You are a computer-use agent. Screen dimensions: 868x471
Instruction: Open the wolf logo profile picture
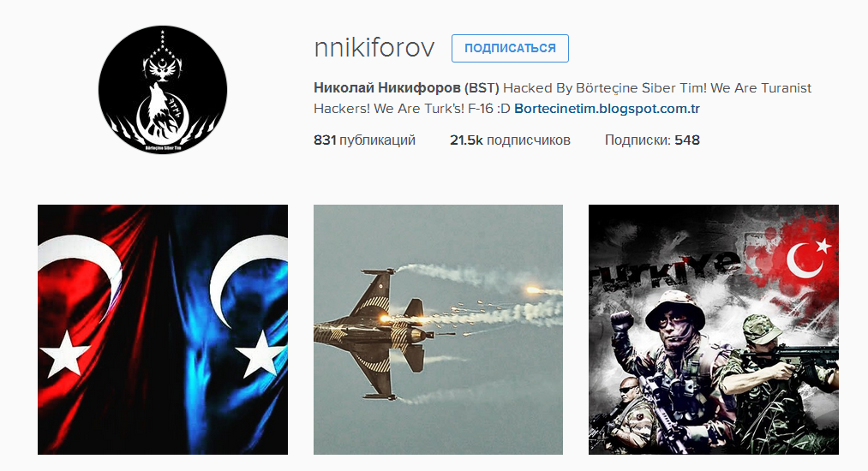tap(163, 90)
